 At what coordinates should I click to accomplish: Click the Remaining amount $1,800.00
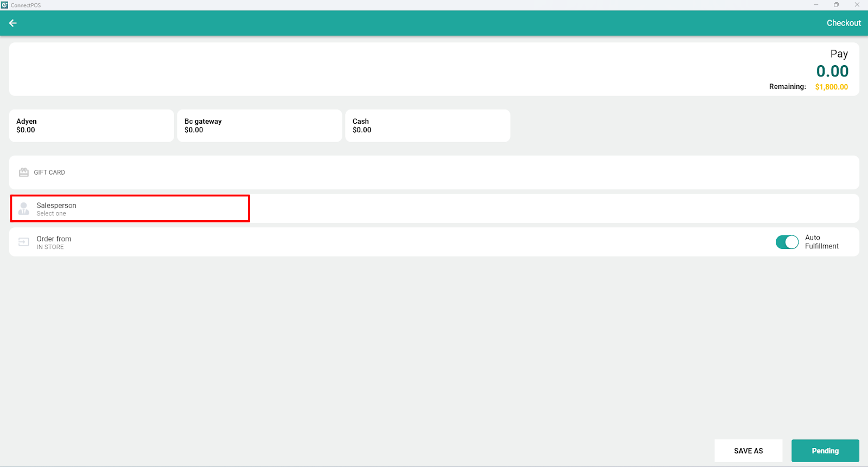tap(832, 87)
